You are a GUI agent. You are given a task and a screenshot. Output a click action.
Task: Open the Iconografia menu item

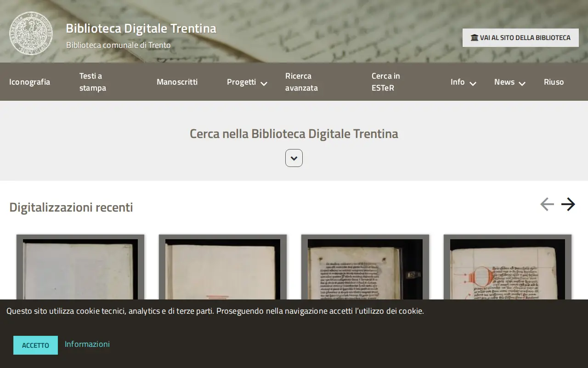pos(29,82)
